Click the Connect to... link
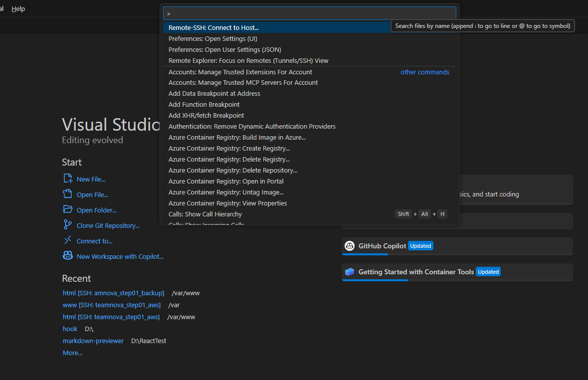 94,241
